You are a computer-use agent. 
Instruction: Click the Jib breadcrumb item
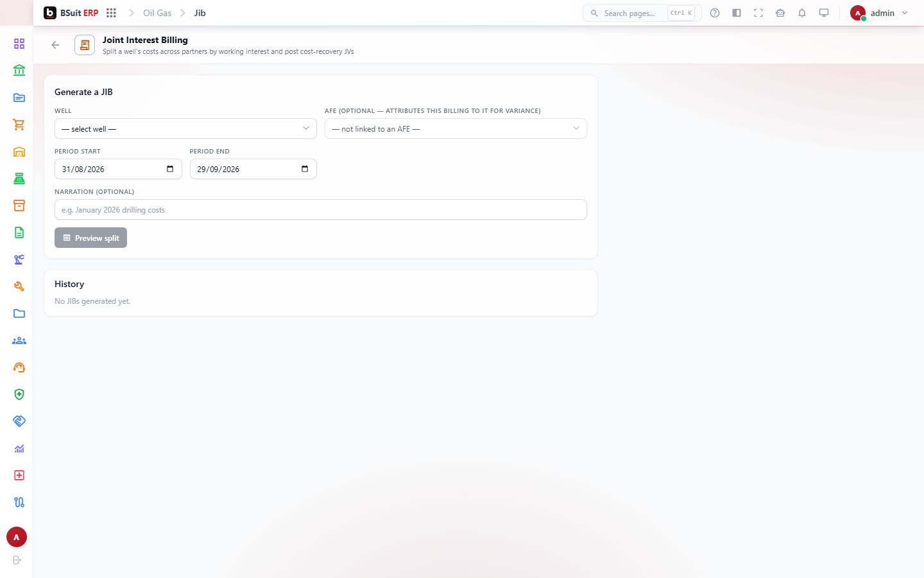(x=200, y=13)
